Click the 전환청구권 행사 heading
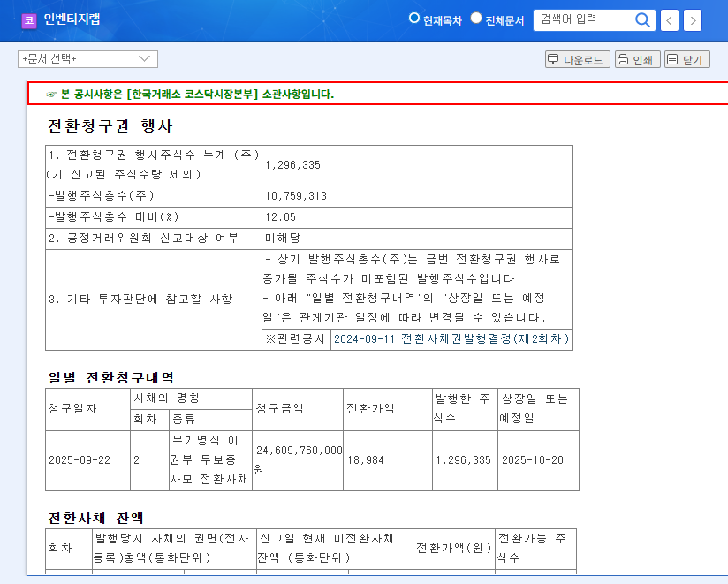The height and width of the screenshot is (584, 728). coord(110,125)
